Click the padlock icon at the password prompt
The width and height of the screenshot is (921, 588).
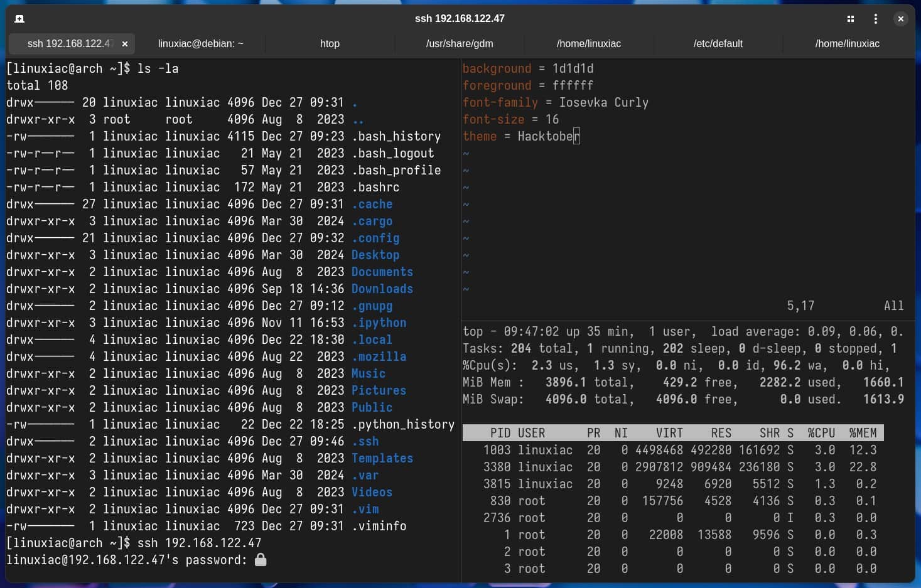pyautogui.click(x=262, y=560)
